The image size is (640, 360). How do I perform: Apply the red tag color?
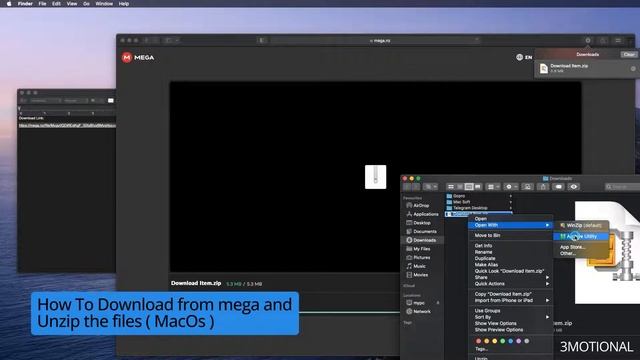click(478, 341)
